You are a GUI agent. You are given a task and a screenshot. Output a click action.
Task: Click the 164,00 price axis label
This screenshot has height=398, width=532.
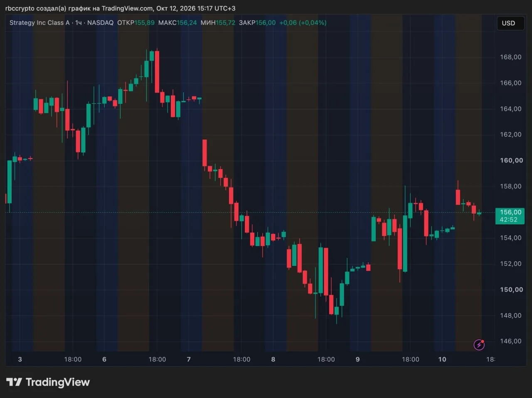click(511, 108)
